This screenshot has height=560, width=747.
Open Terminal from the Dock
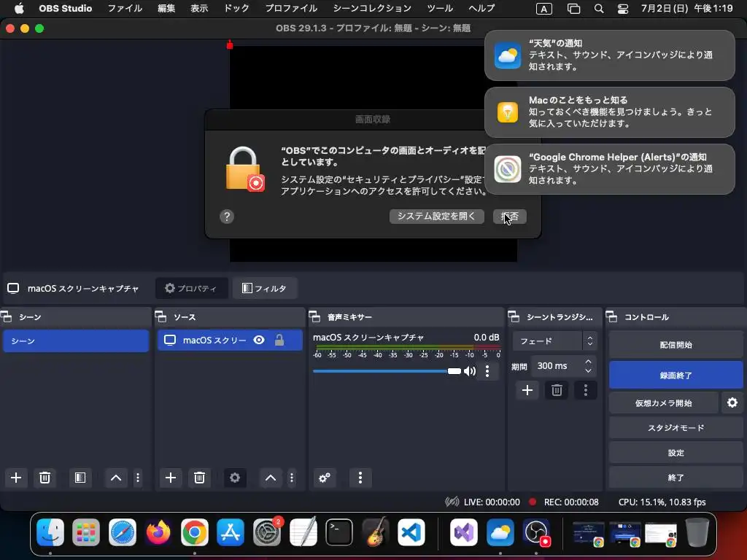click(x=338, y=532)
